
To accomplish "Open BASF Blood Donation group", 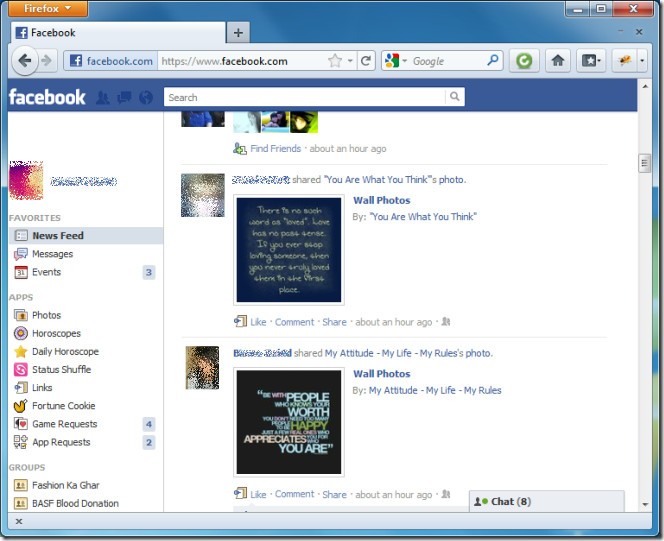I will click(75, 503).
